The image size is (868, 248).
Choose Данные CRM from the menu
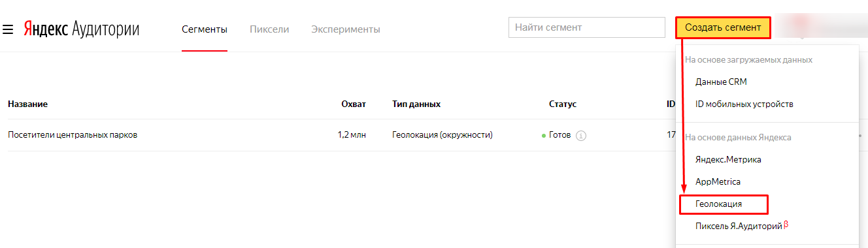[x=721, y=82]
